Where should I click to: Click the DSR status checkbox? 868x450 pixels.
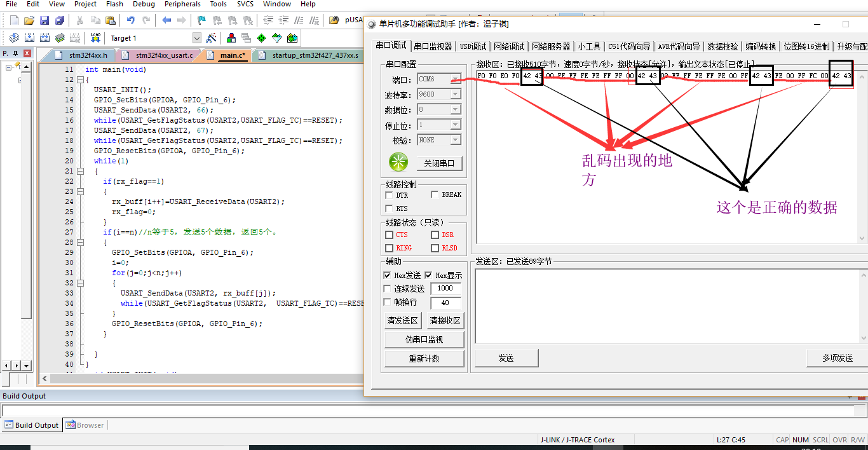click(x=435, y=235)
